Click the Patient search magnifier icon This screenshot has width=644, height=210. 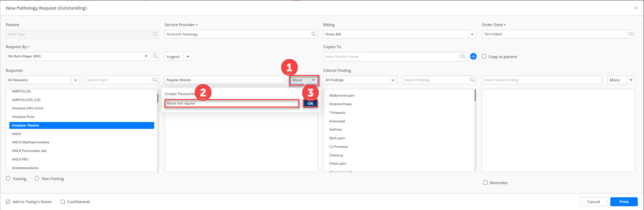[x=155, y=34]
